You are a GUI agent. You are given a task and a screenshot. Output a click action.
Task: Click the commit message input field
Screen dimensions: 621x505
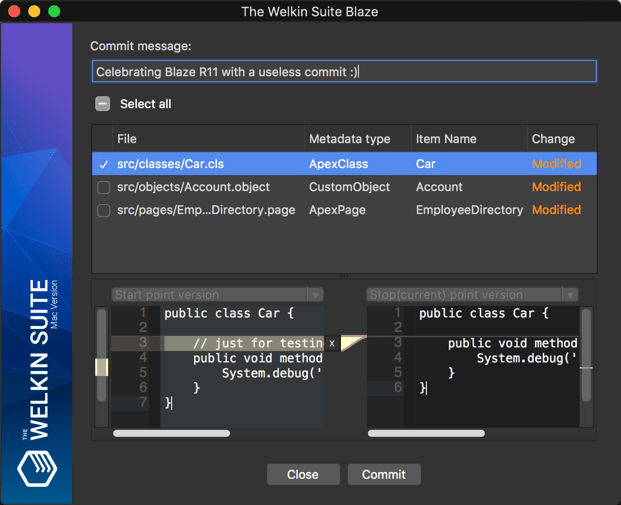344,72
